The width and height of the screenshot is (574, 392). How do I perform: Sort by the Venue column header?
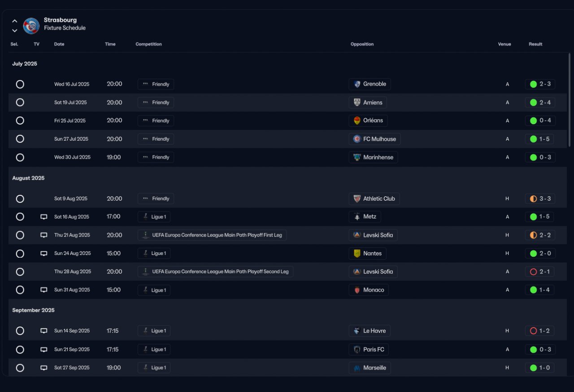(504, 44)
